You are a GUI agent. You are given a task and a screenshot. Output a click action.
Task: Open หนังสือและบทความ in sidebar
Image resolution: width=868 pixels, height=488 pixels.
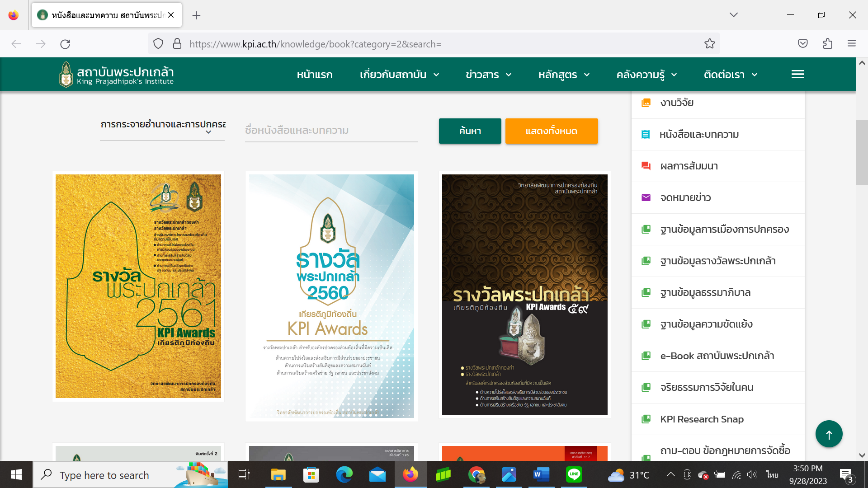coord(718,135)
